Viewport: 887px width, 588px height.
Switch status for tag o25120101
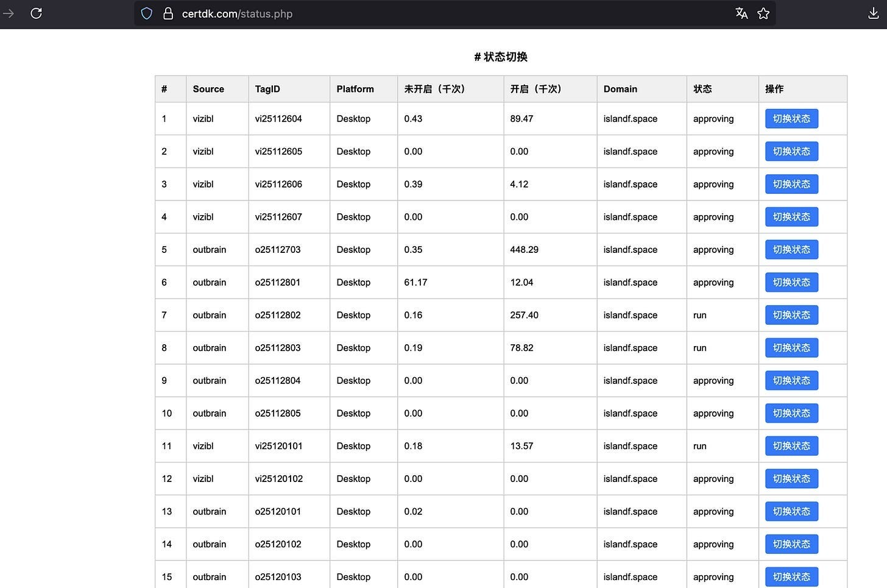[791, 512]
